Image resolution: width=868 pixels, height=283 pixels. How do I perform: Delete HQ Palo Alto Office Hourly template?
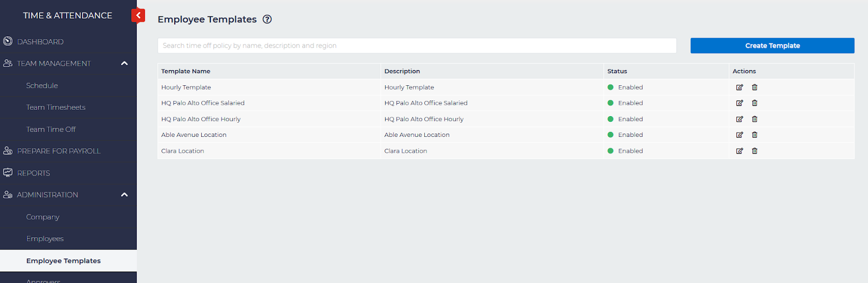tap(755, 119)
